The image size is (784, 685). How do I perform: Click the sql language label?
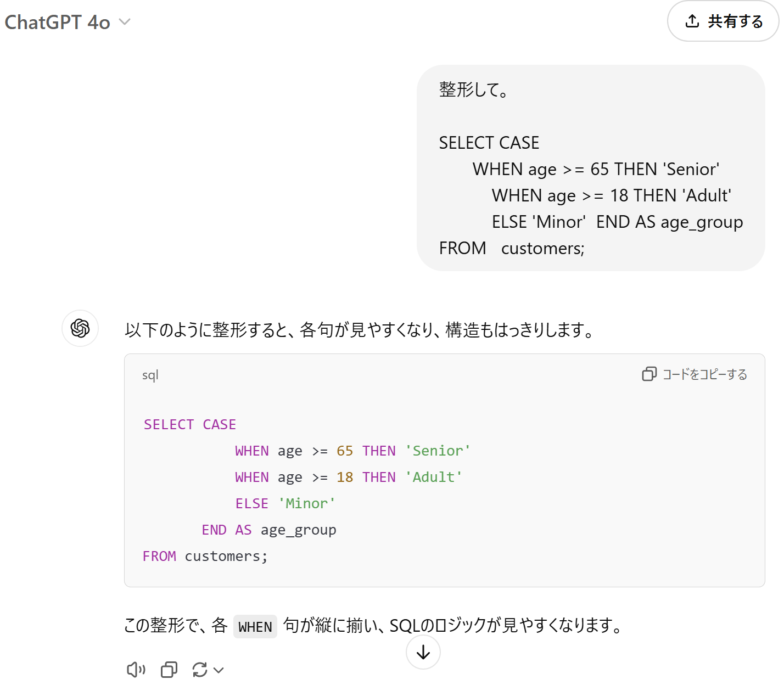pos(150,375)
